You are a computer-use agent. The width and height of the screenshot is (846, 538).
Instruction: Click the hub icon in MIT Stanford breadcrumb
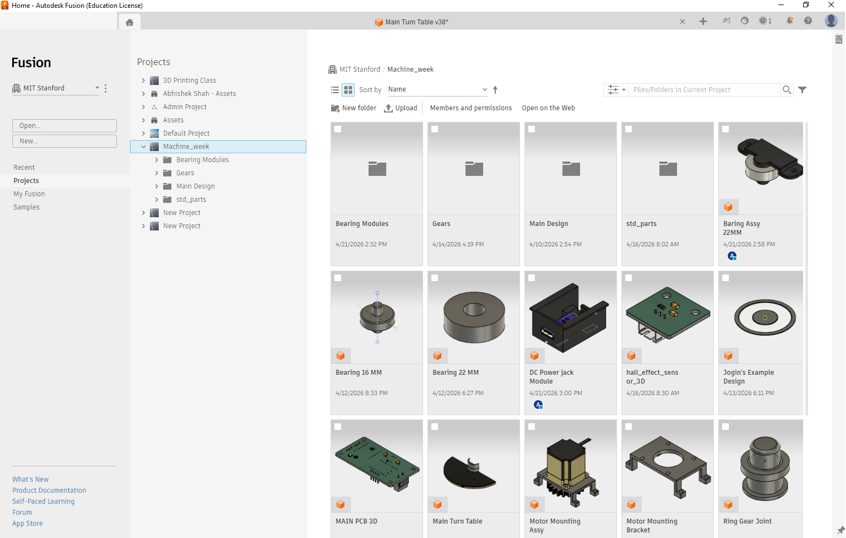pyautogui.click(x=332, y=70)
